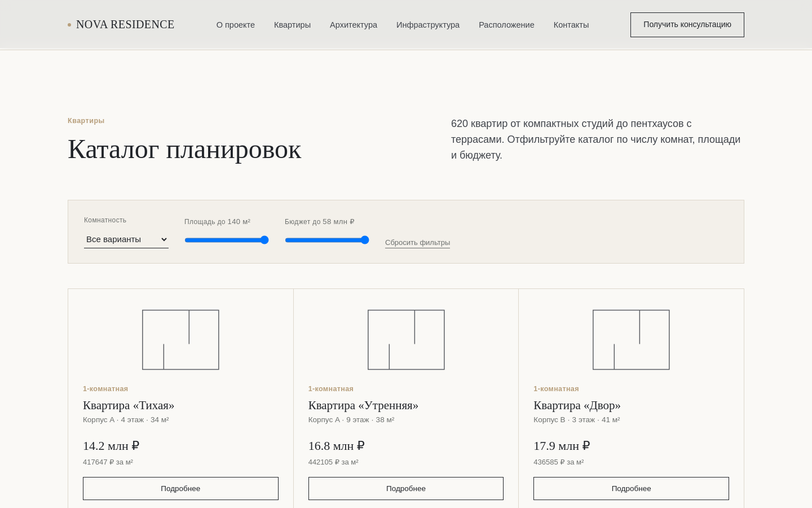Click the «Бюджет до 58 млн ₽» slider
812x508 pixels.
(327, 240)
